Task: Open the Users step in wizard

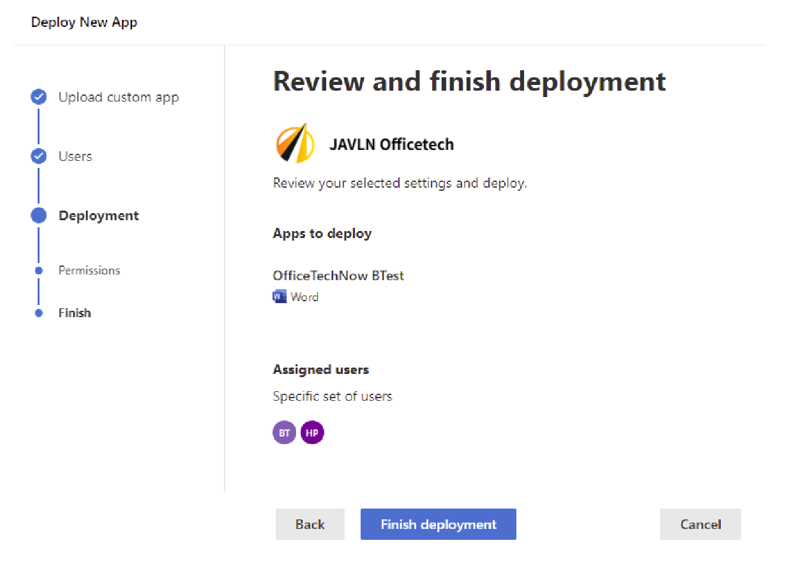Action: pos(75,156)
